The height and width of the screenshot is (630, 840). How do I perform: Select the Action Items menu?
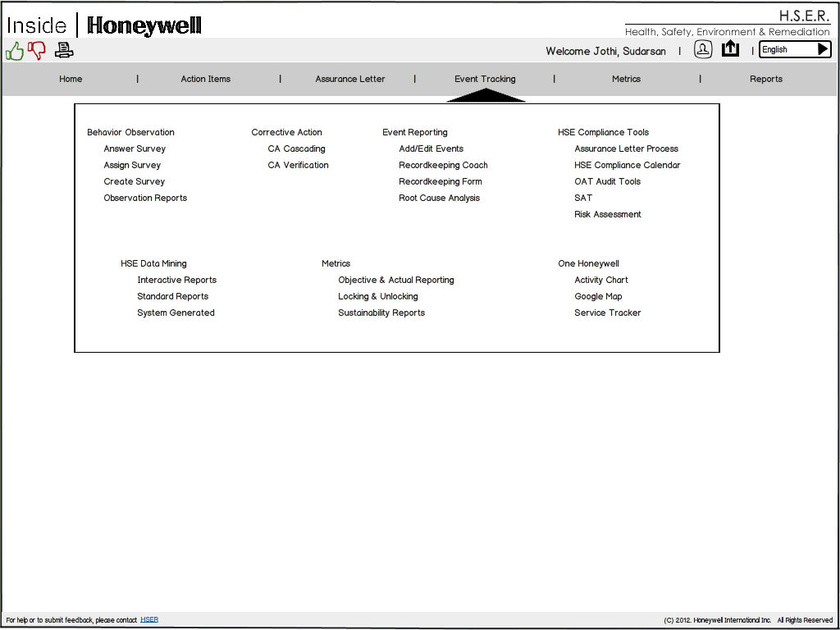point(205,79)
